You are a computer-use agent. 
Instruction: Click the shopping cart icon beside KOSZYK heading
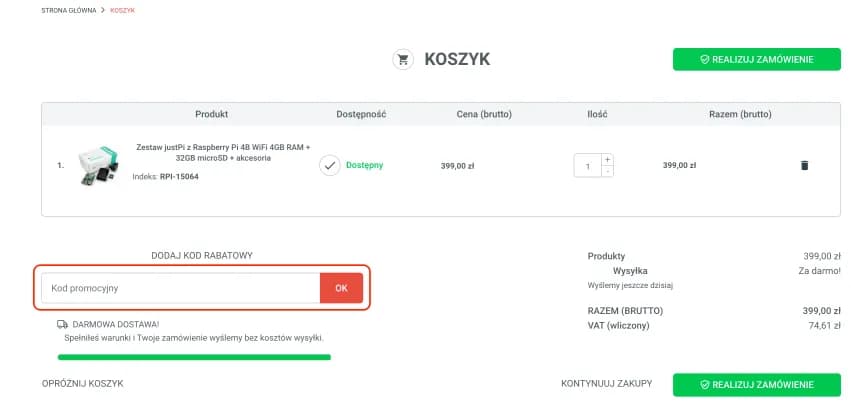(x=403, y=59)
